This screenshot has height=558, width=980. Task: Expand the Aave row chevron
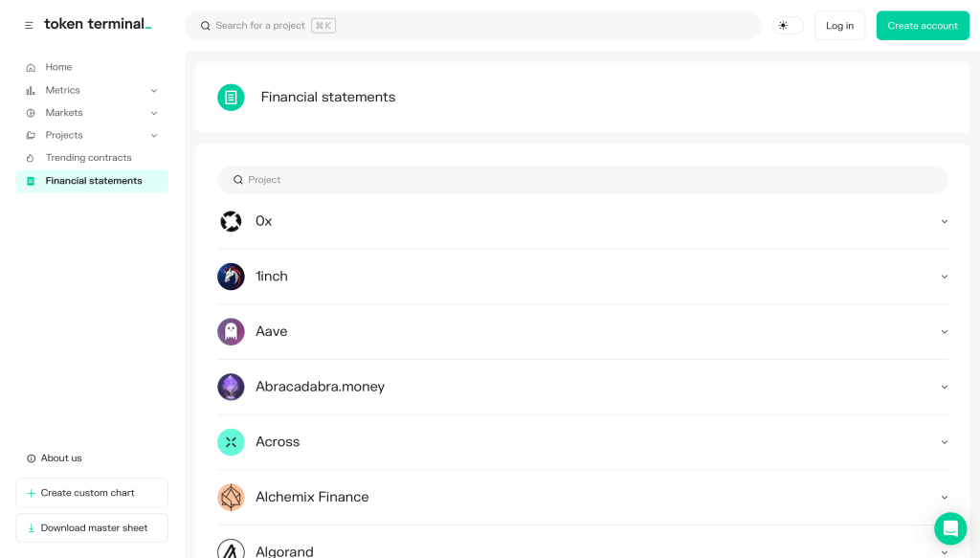944,332
